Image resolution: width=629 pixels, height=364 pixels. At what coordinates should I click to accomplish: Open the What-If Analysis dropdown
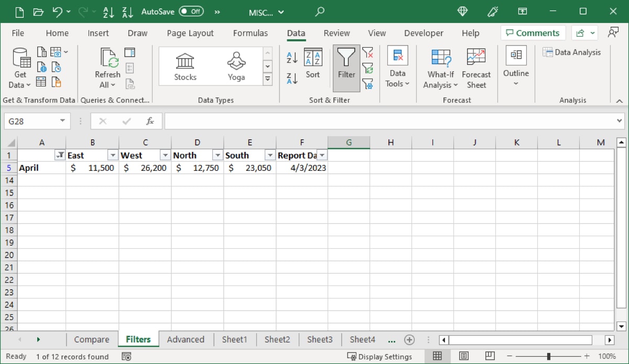point(440,68)
